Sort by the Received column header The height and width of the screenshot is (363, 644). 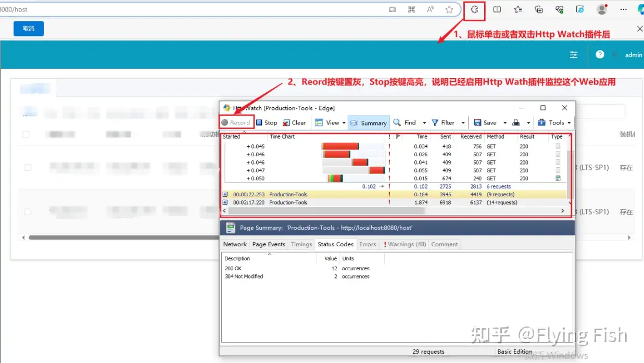(x=471, y=136)
